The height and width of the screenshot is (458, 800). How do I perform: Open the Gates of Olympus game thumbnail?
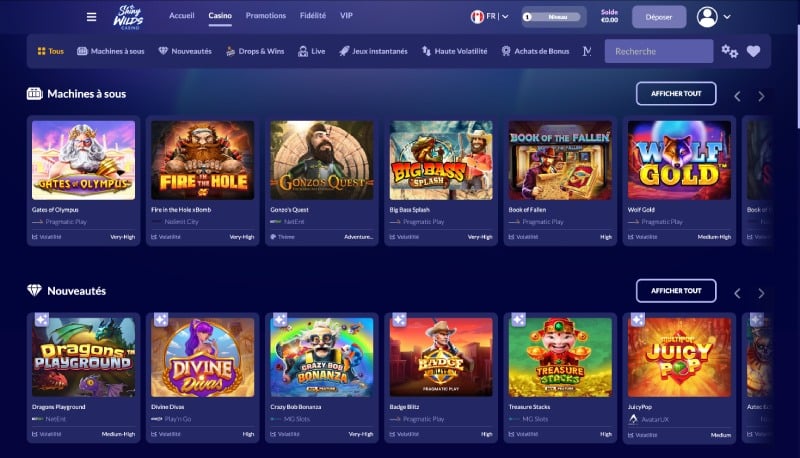pyautogui.click(x=84, y=160)
